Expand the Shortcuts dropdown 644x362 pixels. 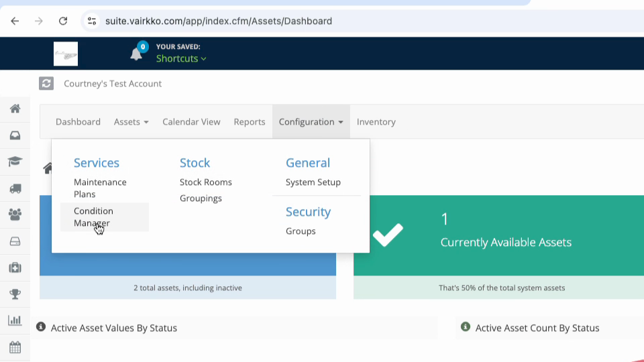[x=181, y=59]
